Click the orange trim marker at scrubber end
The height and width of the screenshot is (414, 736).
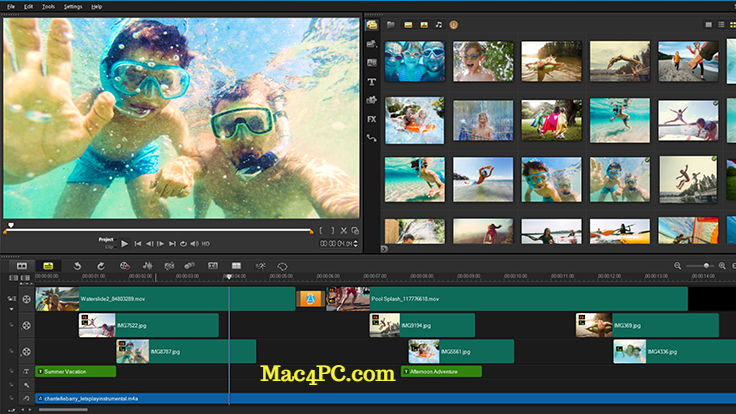[311, 231]
